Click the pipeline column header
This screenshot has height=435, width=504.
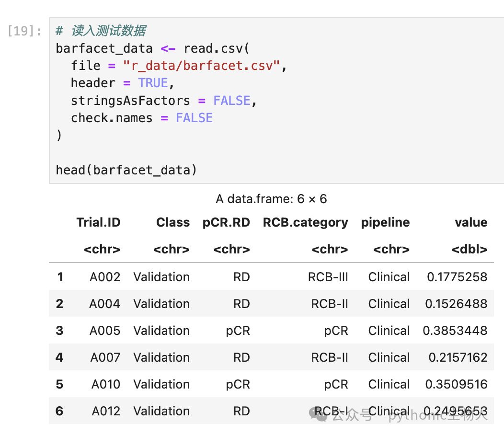click(x=385, y=222)
